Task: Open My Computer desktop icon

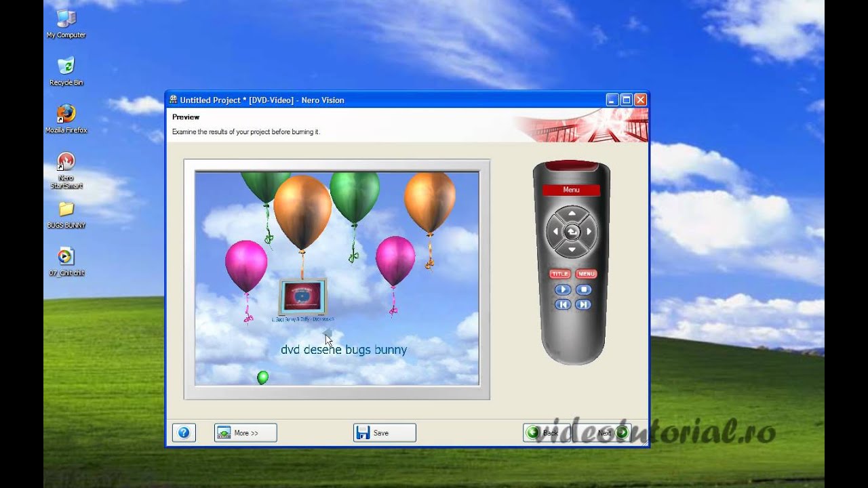Action: (x=66, y=24)
